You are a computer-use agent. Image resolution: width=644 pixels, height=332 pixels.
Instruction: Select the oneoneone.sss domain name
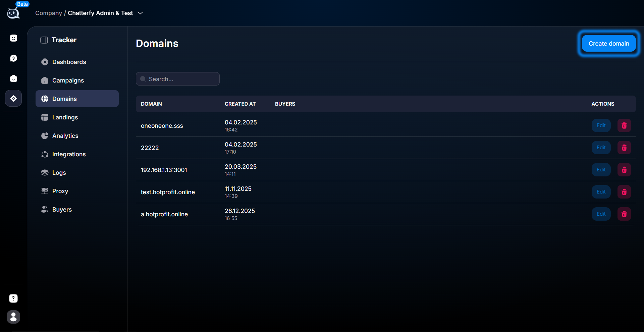(162, 126)
